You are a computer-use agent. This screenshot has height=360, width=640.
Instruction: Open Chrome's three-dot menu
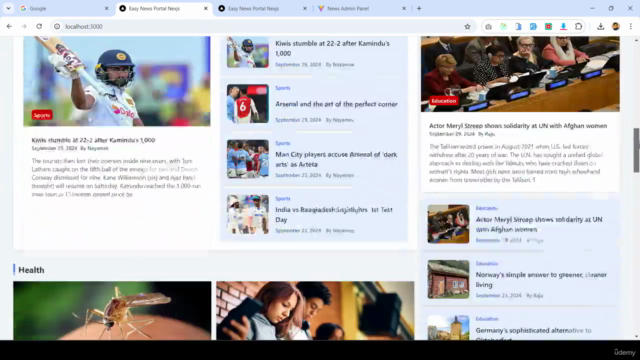tap(631, 27)
